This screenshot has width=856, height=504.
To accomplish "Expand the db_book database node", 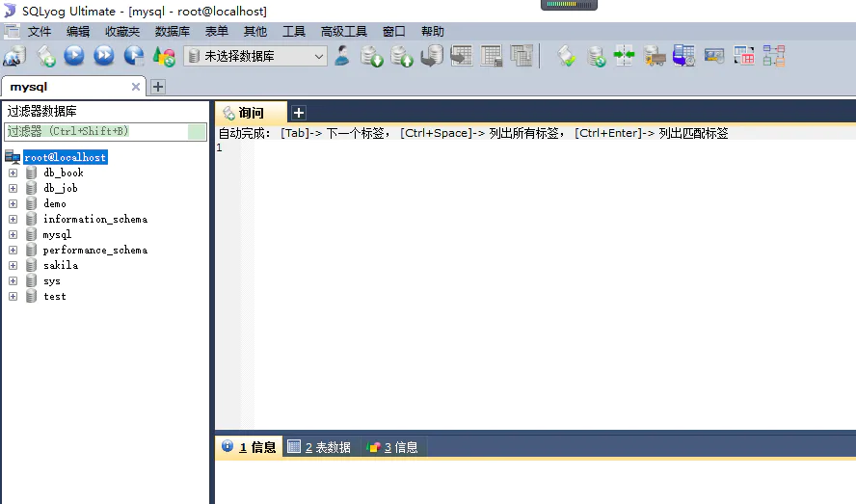I will click(x=13, y=173).
